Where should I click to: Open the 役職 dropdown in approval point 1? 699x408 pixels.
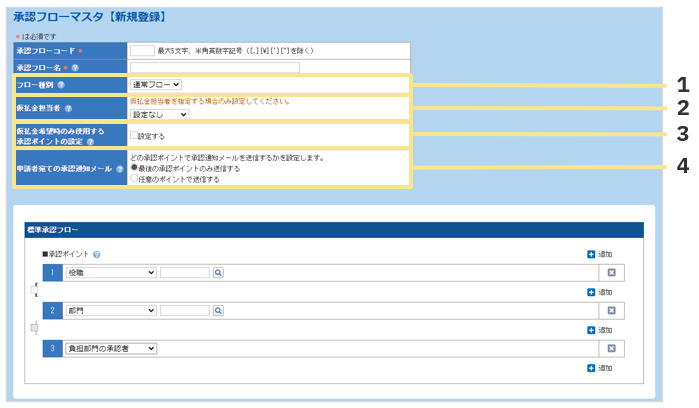pyautogui.click(x=110, y=272)
